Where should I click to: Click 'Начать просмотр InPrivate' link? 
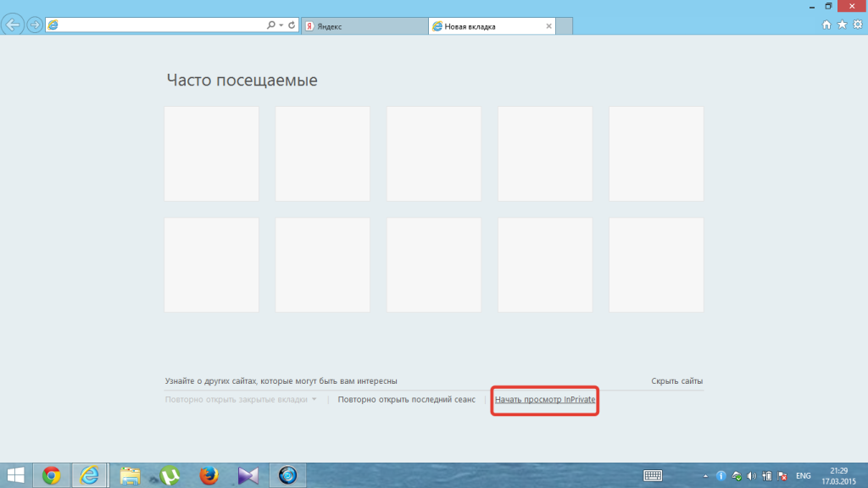pyautogui.click(x=545, y=399)
